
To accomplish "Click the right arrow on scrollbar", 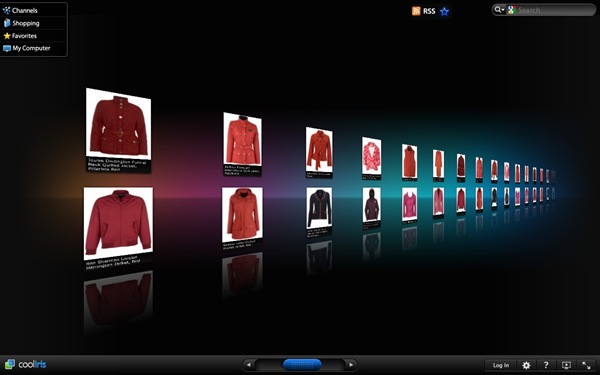I will click(x=351, y=365).
